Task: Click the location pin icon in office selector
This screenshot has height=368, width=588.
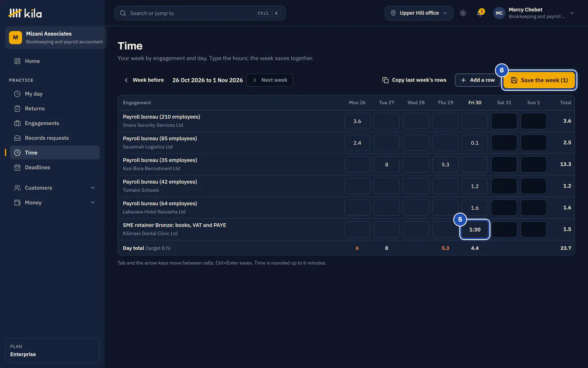Action: [x=393, y=13]
